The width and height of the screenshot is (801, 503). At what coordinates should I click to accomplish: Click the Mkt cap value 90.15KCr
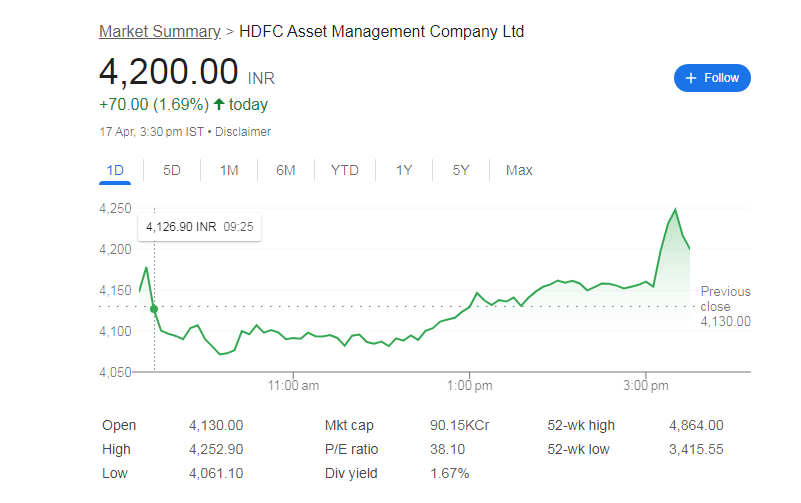[459, 425]
